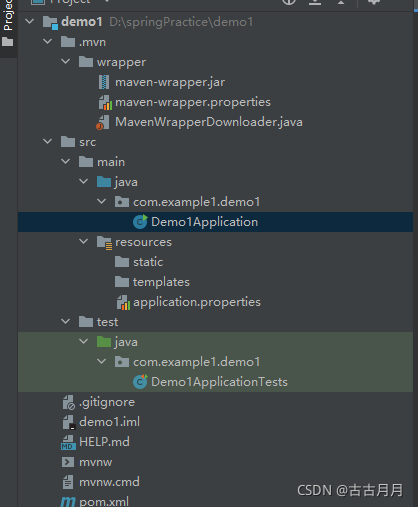Click the .gitignore file icon

click(x=69, y=402)
